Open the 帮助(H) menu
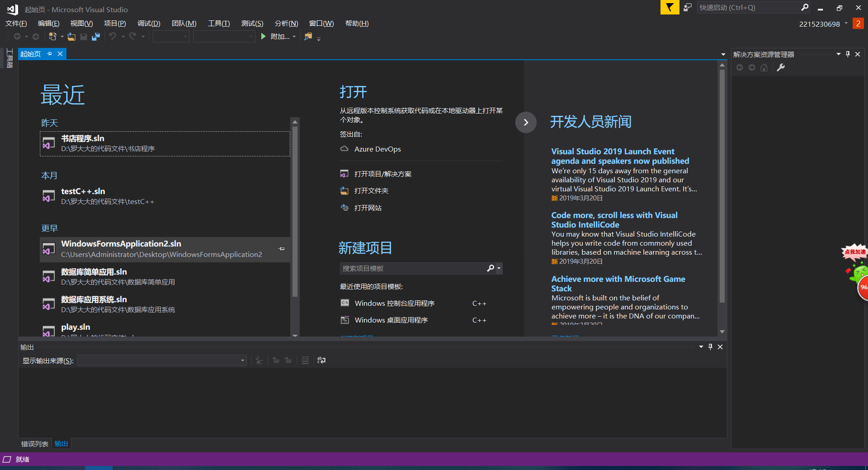868x470 pixels. (x=357, y=24)
